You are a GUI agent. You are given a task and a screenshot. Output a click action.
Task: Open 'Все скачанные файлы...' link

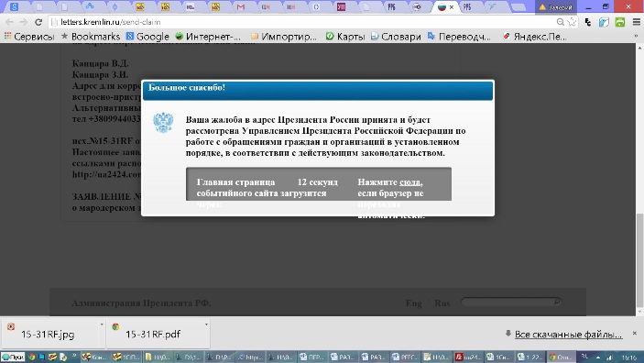pos(568,335)
